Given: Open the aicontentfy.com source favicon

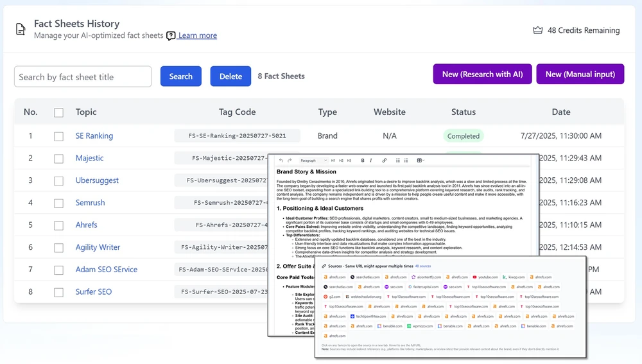Looking at the screenshot, I should tap(413, 277).
